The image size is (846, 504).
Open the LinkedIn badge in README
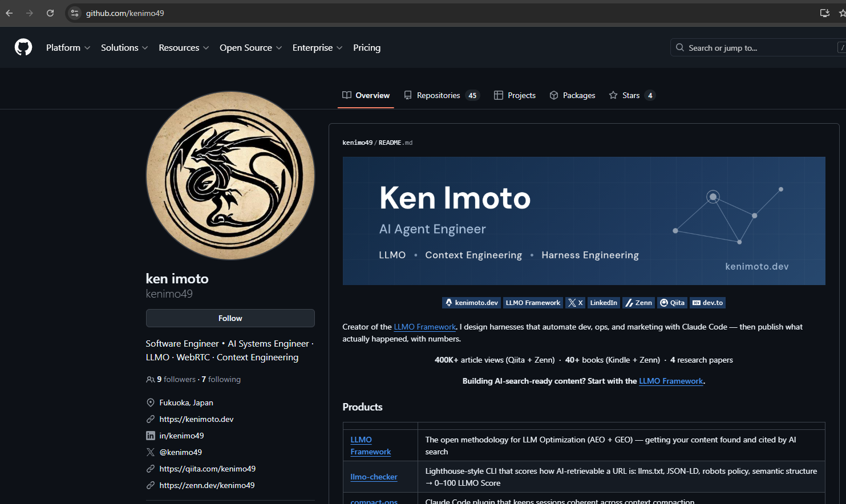pos(604,303)
